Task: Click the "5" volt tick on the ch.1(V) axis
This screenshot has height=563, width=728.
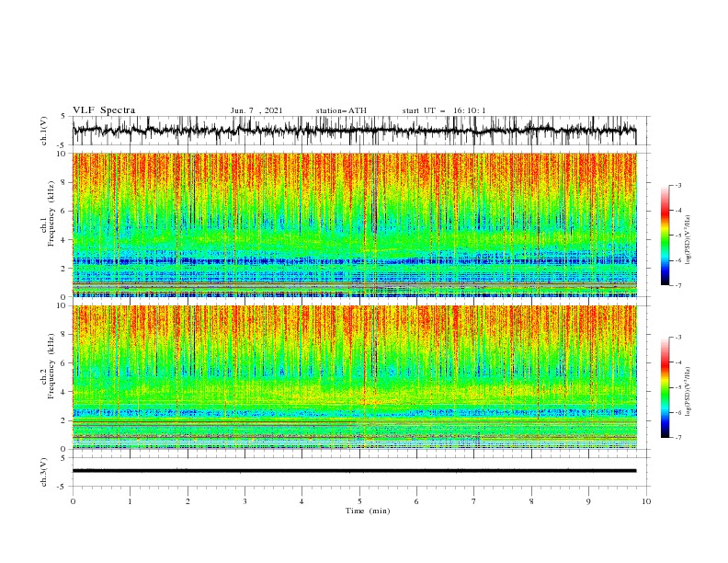Action: (63, 116)
